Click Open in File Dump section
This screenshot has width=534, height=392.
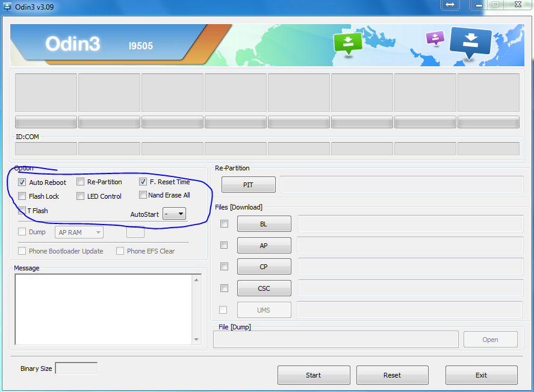(x=491, y=340)
